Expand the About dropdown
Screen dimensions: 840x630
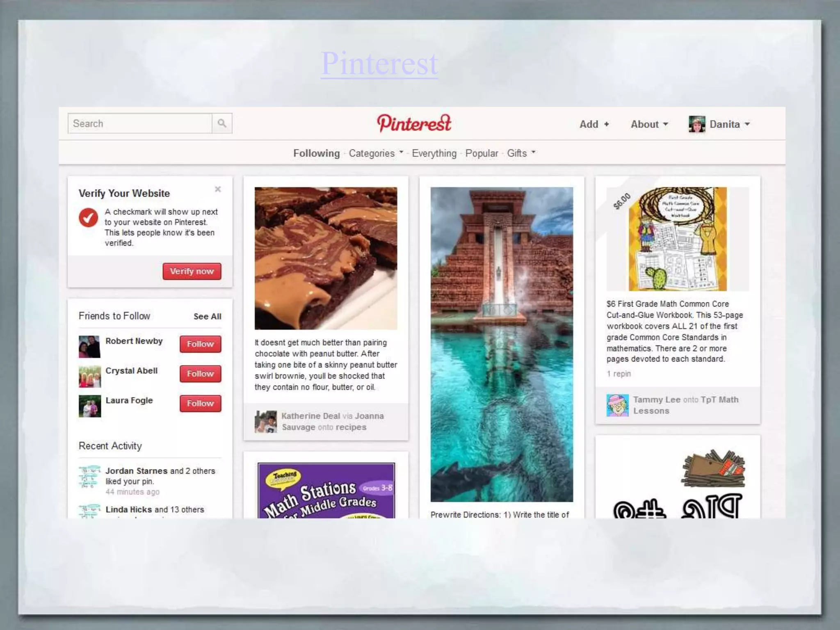(649, 124)
